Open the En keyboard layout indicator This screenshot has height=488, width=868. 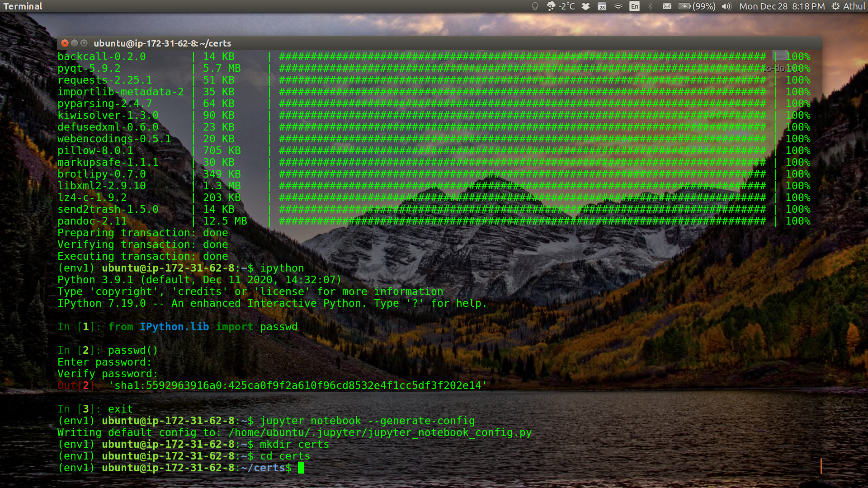[635, 6]
